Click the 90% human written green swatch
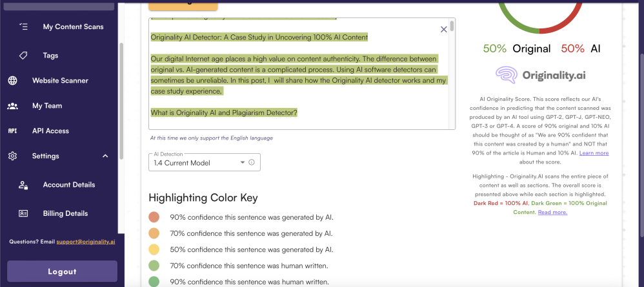Image resolution: width=644 pixels, height=287 pixels. click(154, 282)
